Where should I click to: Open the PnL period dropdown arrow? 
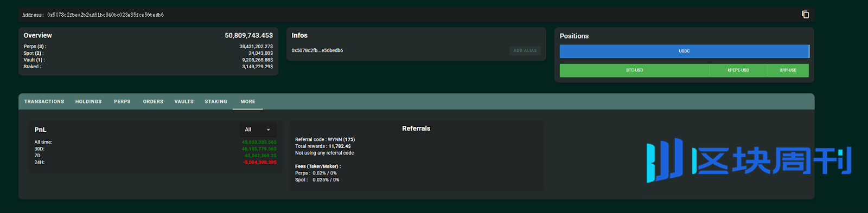coord(268,130)
